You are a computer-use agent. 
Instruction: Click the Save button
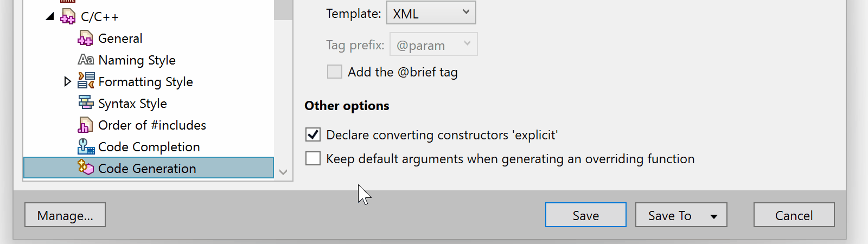click(585, 215)
